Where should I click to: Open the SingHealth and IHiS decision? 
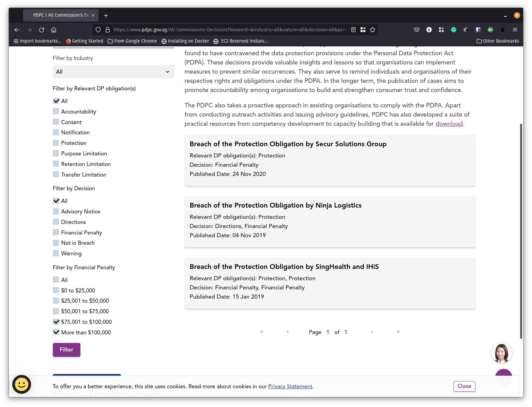pos(284,267)
